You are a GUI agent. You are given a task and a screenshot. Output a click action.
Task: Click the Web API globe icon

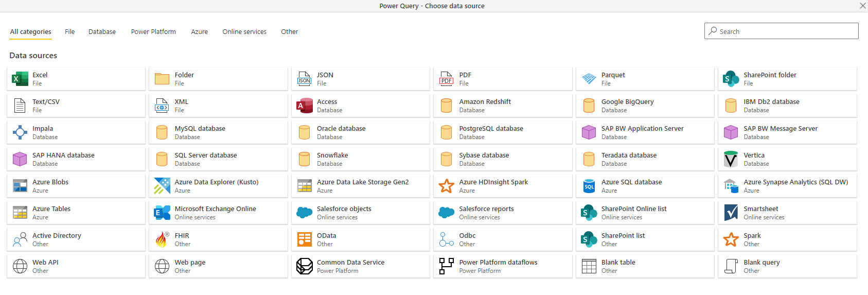pyautogui.click(x=20, y=266)
